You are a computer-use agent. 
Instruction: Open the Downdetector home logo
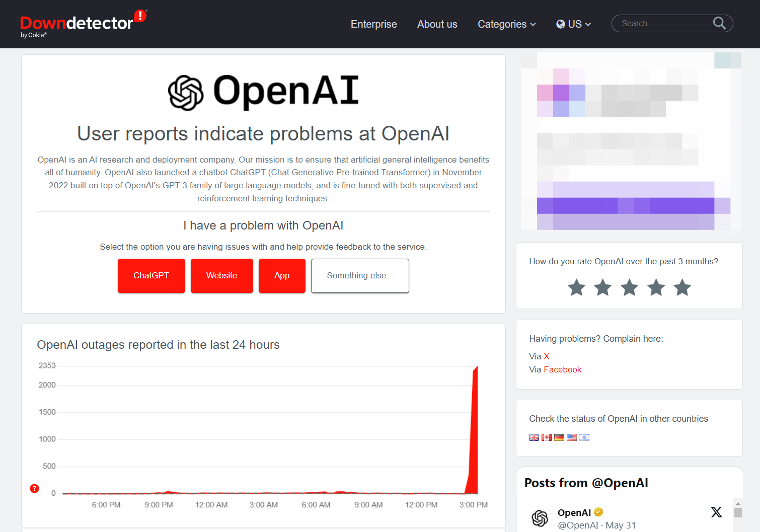pos(84,24)
